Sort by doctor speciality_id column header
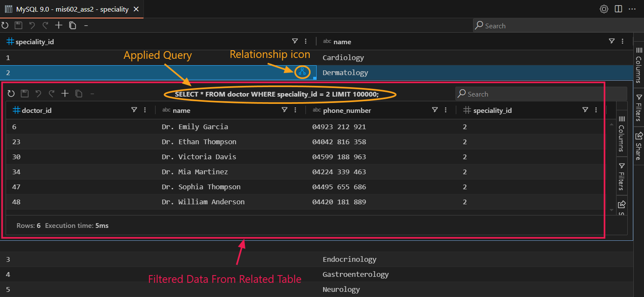Screen dimensions: 644x297 [492, 110]
